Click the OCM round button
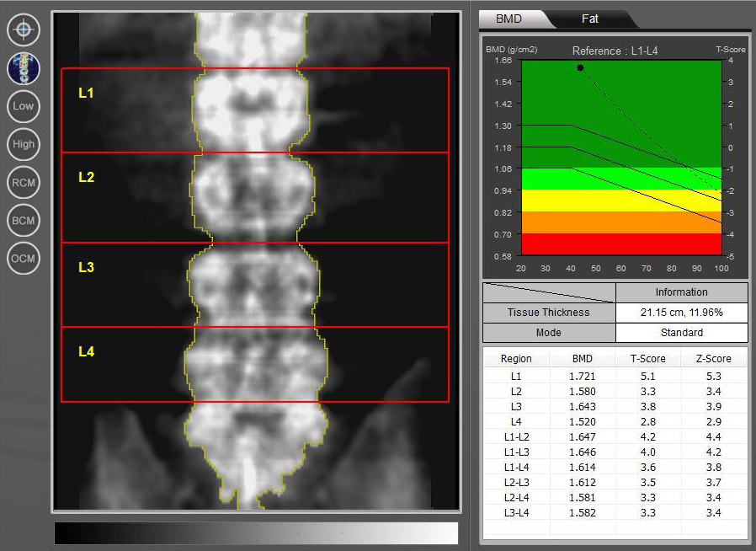The width and height of the screenshot is (756, 551). click(x=24, y=258)
